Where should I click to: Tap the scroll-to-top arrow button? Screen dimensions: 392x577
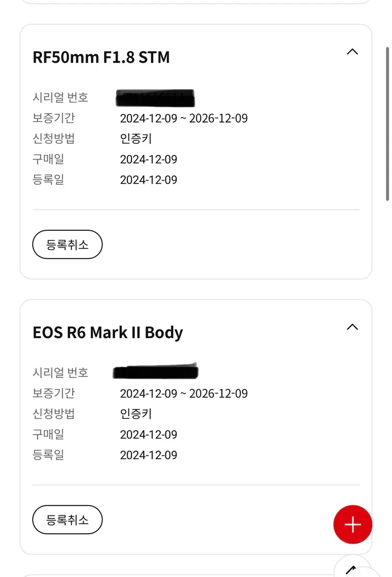pos(353,567)
